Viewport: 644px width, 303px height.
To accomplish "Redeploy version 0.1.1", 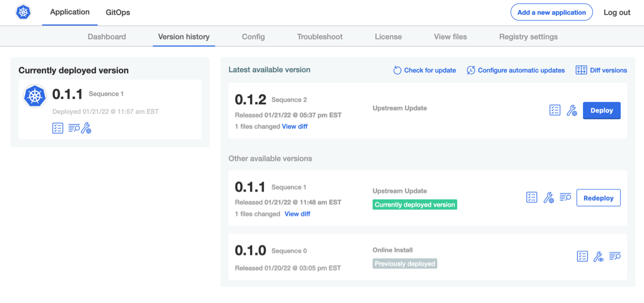I will click(598, 198).
